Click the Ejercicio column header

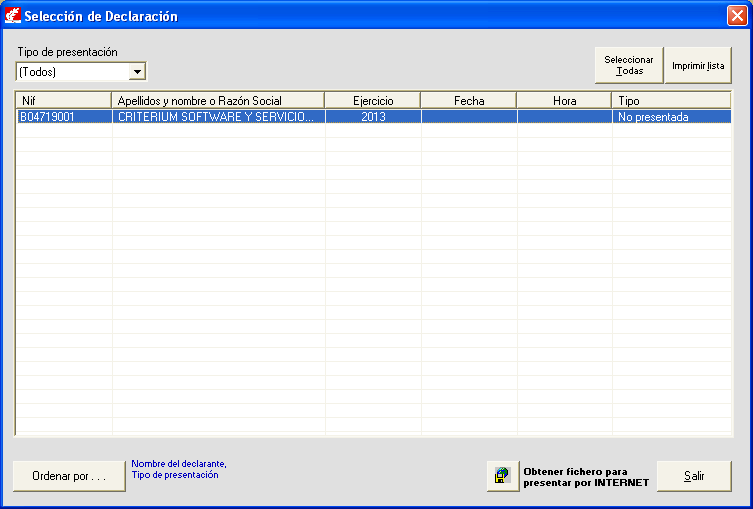tap(373, 101)
